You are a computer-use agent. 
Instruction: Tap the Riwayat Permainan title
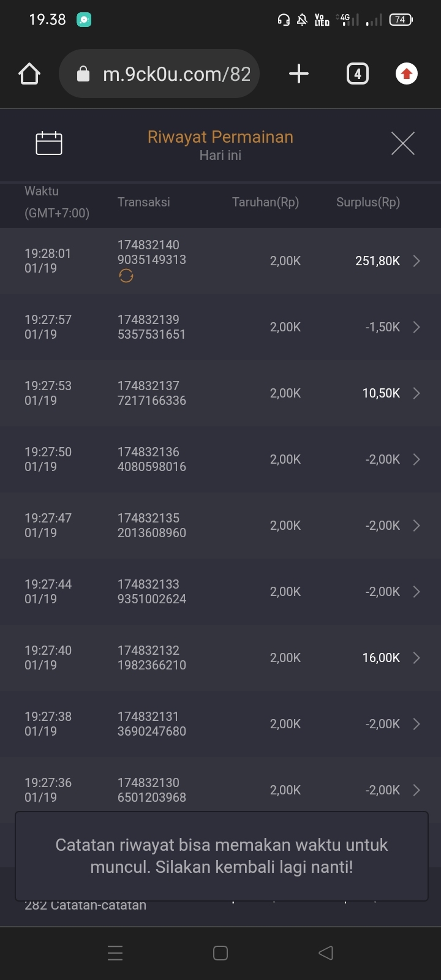(x=221, y=137)
